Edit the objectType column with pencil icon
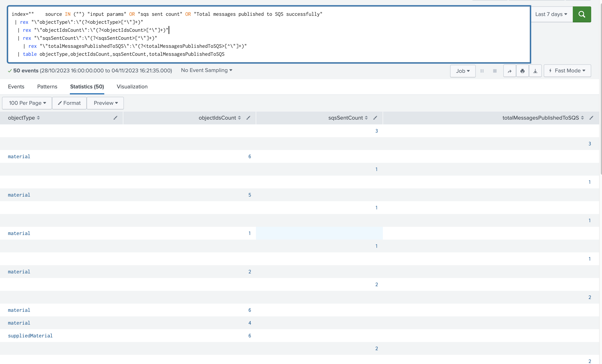 (x=115, y=118)
